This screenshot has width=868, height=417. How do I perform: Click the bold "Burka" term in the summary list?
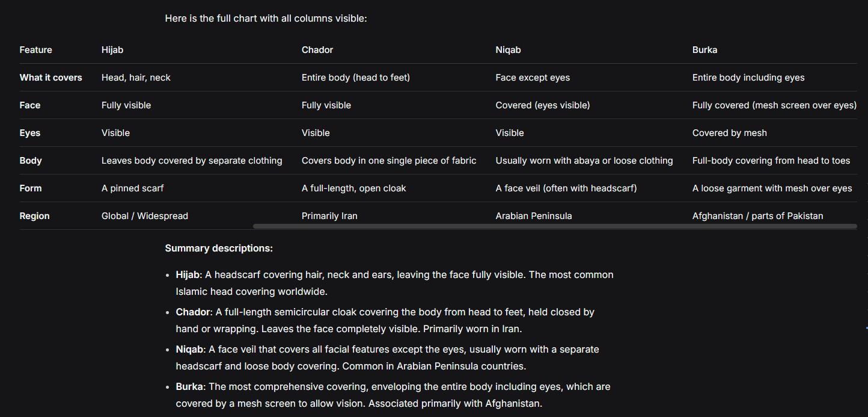tap(190, 387)
